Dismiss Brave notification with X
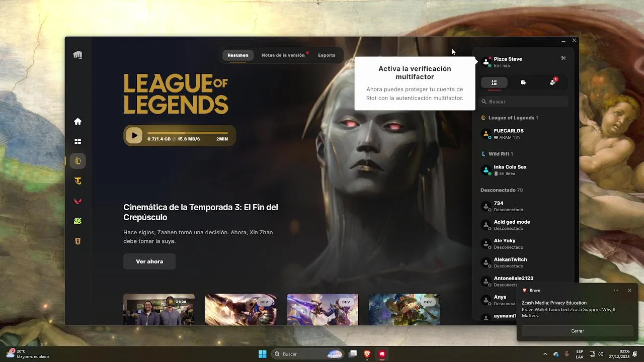Screen dimensions: 644x362 click(629, 290)
